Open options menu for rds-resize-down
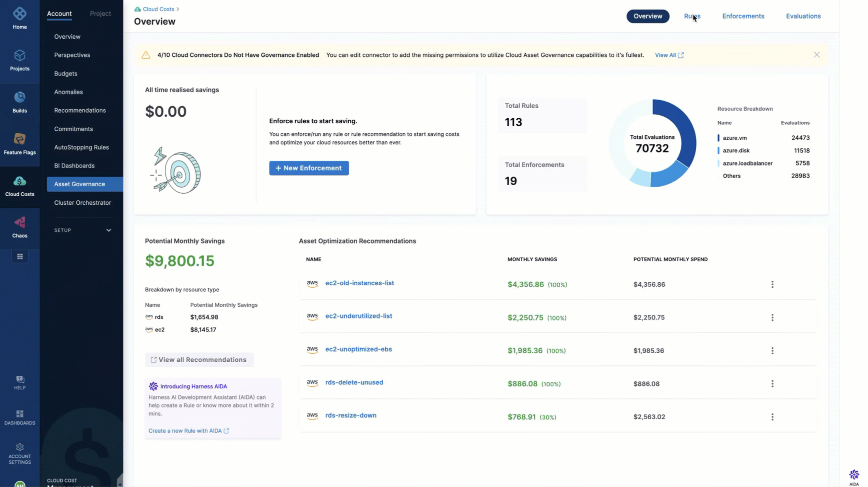 (x=772, y=417)
